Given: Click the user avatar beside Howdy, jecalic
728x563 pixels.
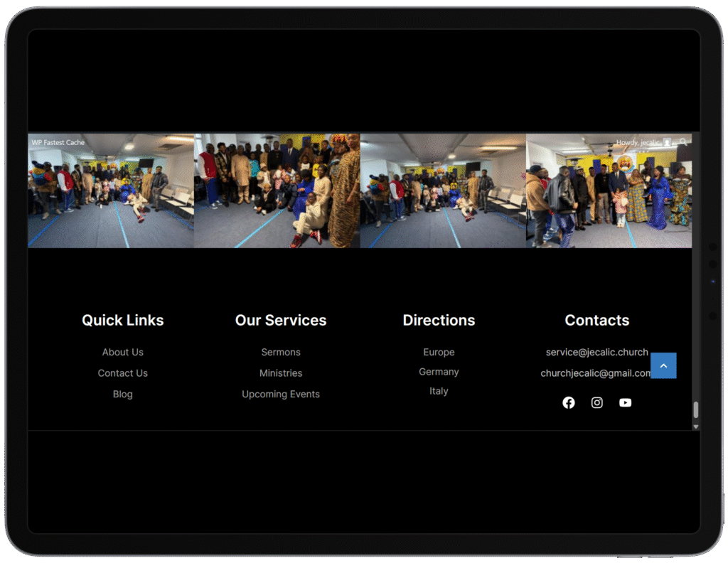Looking at the screenshot, I should pos(667,142).
